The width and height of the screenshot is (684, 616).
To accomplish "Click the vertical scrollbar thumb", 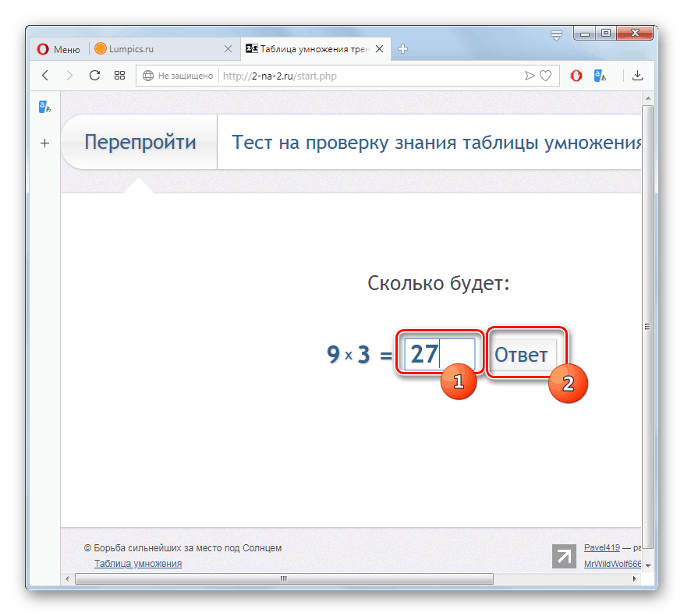I will tap(648, 326).
